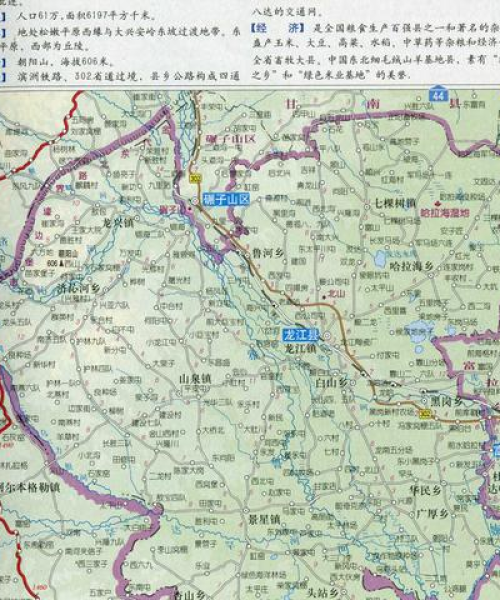Click the blue 碾子山区 label

pos(226,199)
